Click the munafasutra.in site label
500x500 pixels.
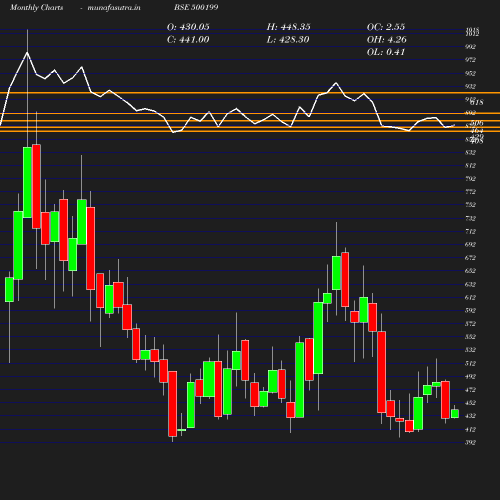click(x=114, y=7)
